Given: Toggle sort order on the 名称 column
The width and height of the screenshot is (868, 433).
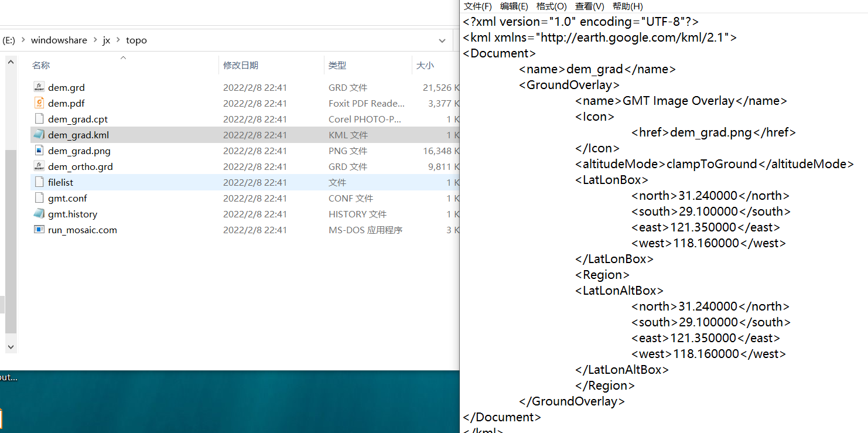Looking at the screenshot, I should (41, 65).
